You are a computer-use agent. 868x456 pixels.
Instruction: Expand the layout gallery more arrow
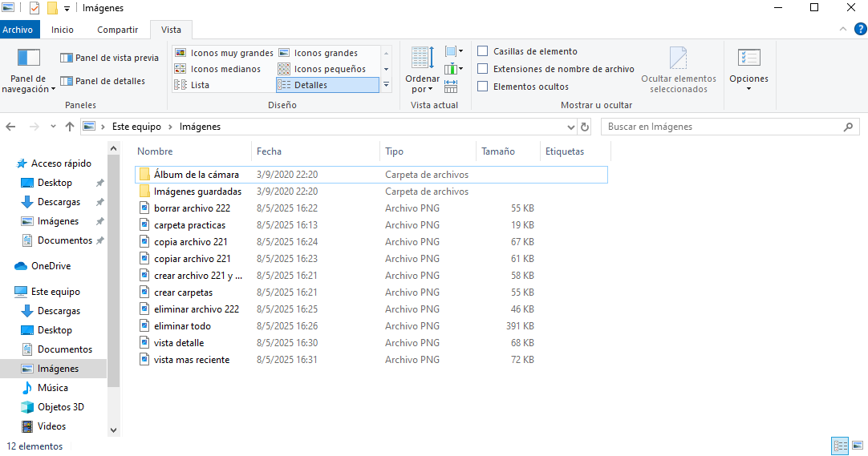point(386,85)
